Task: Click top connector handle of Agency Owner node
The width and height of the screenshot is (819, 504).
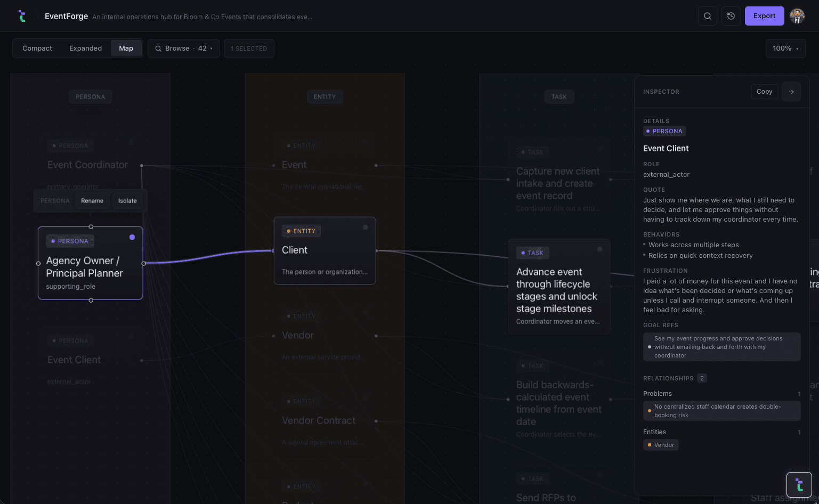Action: [x=91, y=227]
